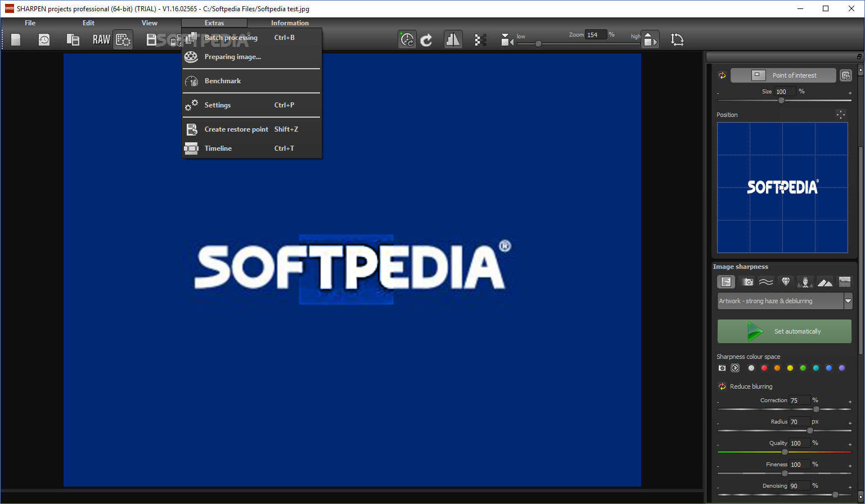865x504 pixels.
Task: Select the landscape photo sharpness category icon
Action: [845, 282]
